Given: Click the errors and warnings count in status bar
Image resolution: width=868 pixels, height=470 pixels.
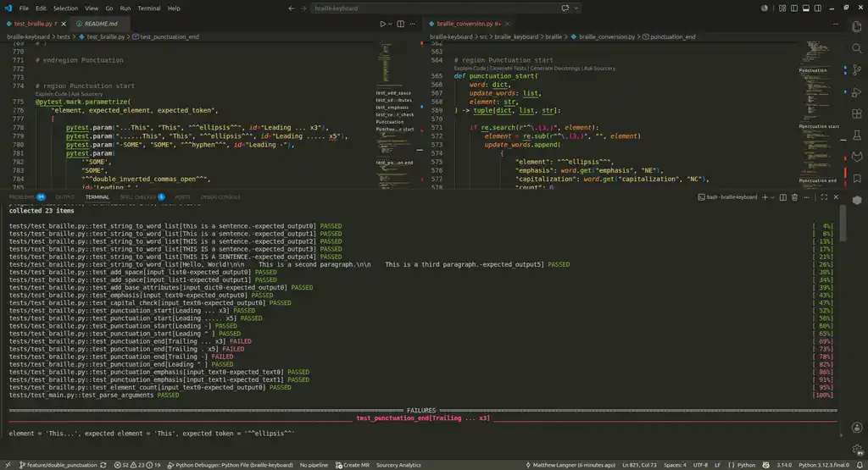Looking at the screenshot, I should tap(137, 465).
